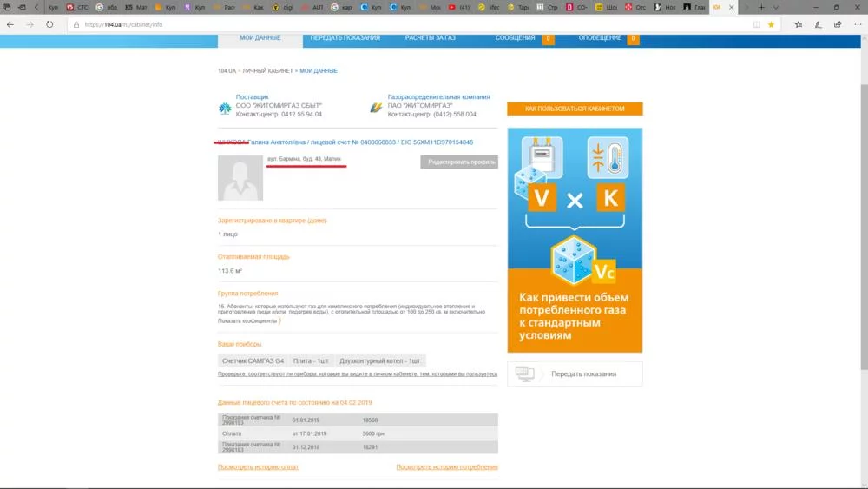Viewport: 868px width, 489px height.
Task: Go back using the browser back arrow
Action: [x=10, y=24]
